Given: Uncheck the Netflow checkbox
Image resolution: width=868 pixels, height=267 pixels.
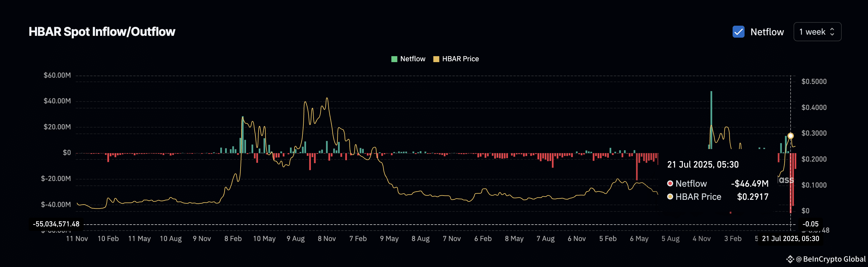Looking at the screenshot, I should tap(738, 32).
